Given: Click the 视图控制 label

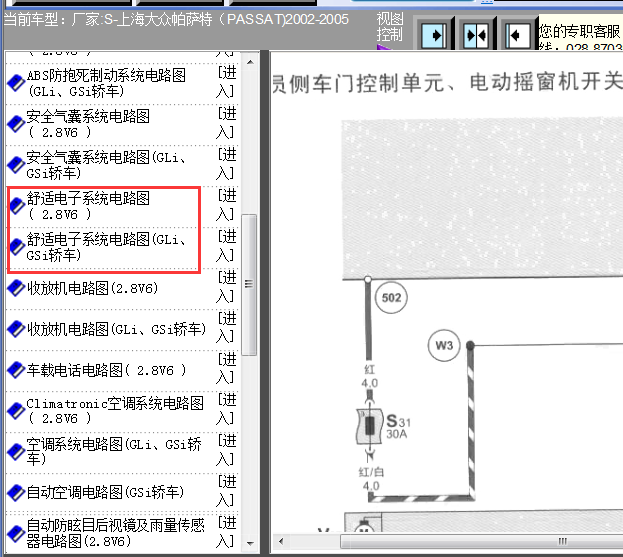Looking at the screenshot, I should click(x=390, y=27).
